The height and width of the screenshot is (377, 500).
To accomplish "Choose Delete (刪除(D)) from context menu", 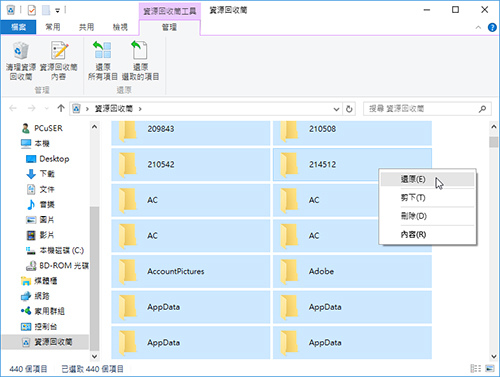I will pos(427,216).
